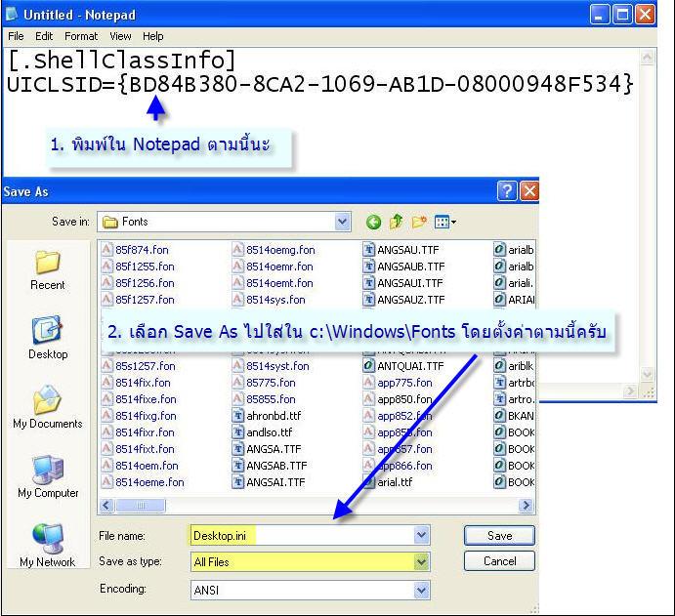Screen dimensions: 675x616
Task: Expand the Save as type dropdown
Action: pyautogui.click(x=421, y=561)
